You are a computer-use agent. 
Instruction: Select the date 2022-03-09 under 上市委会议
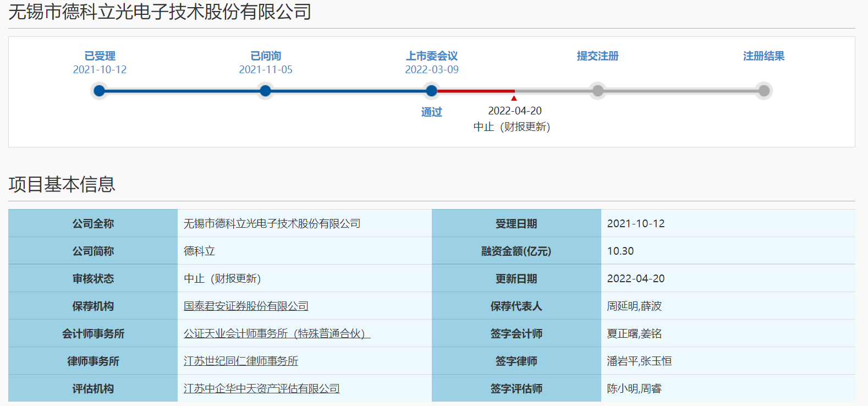click(x=432, y=70)
